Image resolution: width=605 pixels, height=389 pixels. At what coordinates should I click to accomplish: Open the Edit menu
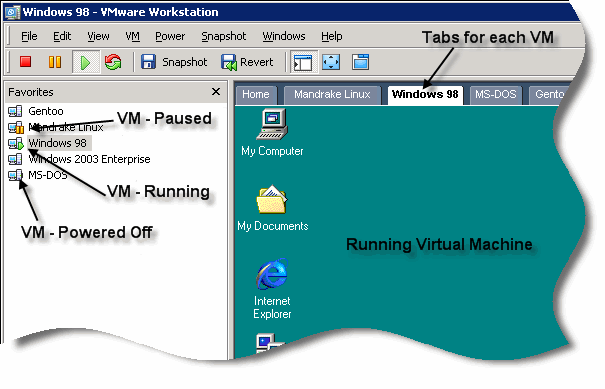[x=62, y=36]
